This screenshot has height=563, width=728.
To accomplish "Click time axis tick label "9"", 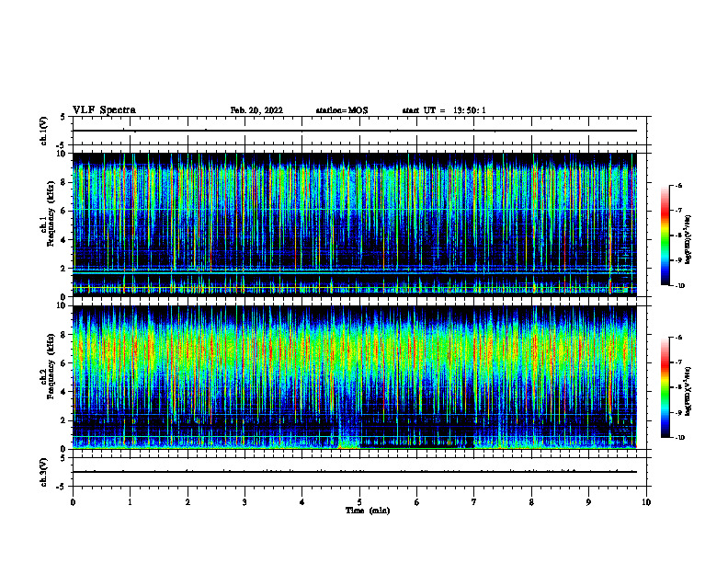I will coord(588,502).
